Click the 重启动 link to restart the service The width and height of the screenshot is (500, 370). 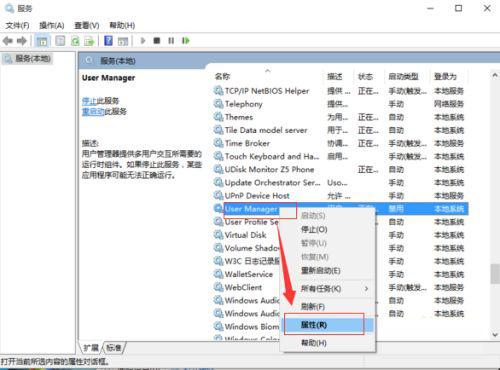(93, 111)
